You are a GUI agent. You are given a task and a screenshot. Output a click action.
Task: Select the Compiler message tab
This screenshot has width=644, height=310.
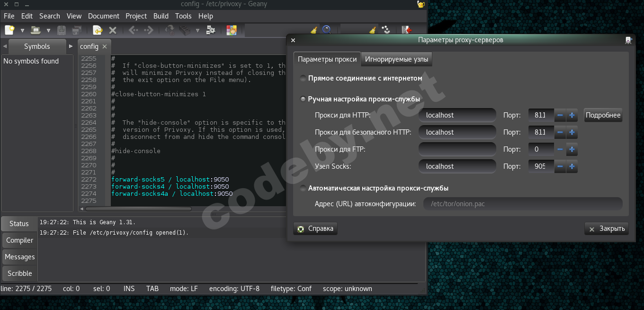19,240
